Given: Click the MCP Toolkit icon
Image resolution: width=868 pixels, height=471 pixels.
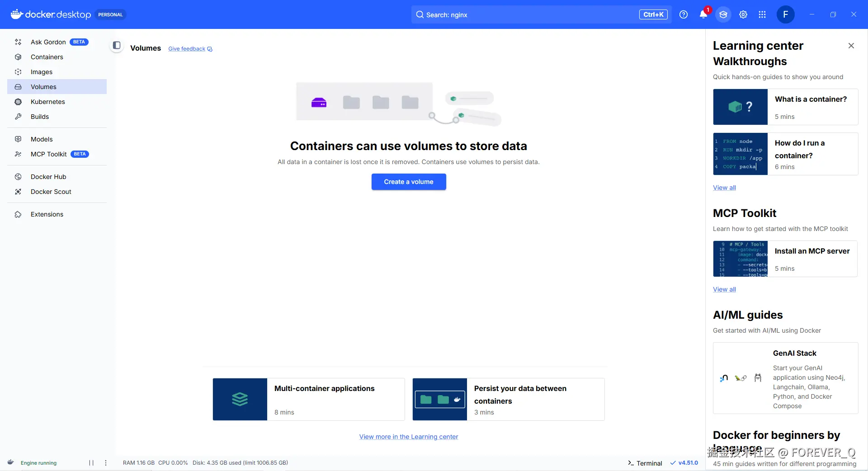Looking at the screenshot, I should 18,154.
